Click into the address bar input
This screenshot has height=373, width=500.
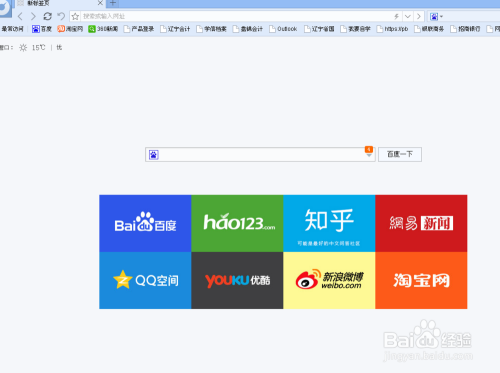click(236, 16)
